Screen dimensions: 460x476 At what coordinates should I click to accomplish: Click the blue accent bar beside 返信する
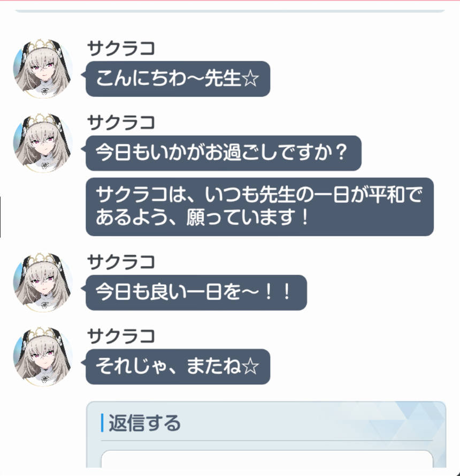(102, 422)
